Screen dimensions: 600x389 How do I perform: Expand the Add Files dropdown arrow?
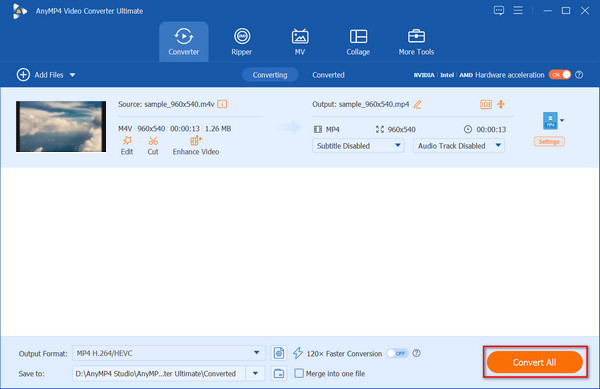pyautogui.click(x=72, y=75)
